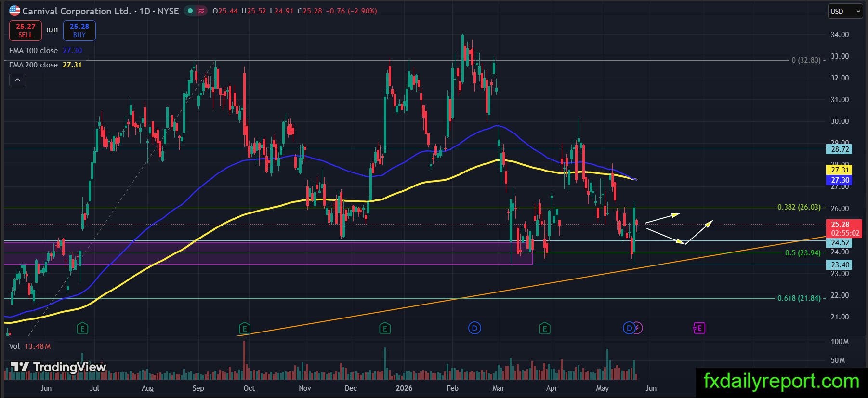Screen dimensions: 868x398
Task: Open the dividend marker in February
Action: [x=474, y=329]
